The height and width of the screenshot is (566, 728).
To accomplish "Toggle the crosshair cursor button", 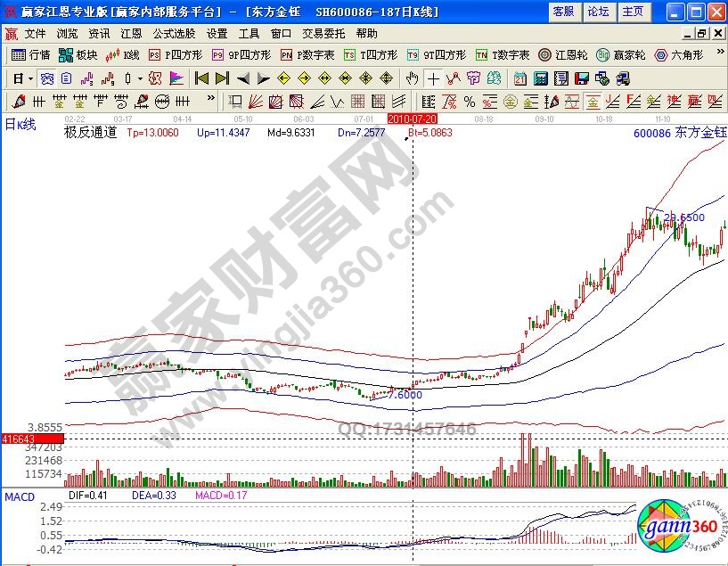I will pyautogui.click(x=433, y=78).
